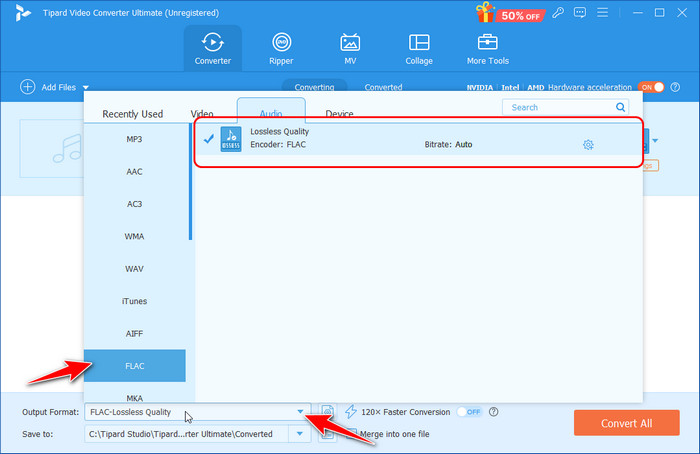Image resolution: width=700 pixels, height=454 pixels.
Task: Open hardware acceleration help icon
Action: click(675, 87)
